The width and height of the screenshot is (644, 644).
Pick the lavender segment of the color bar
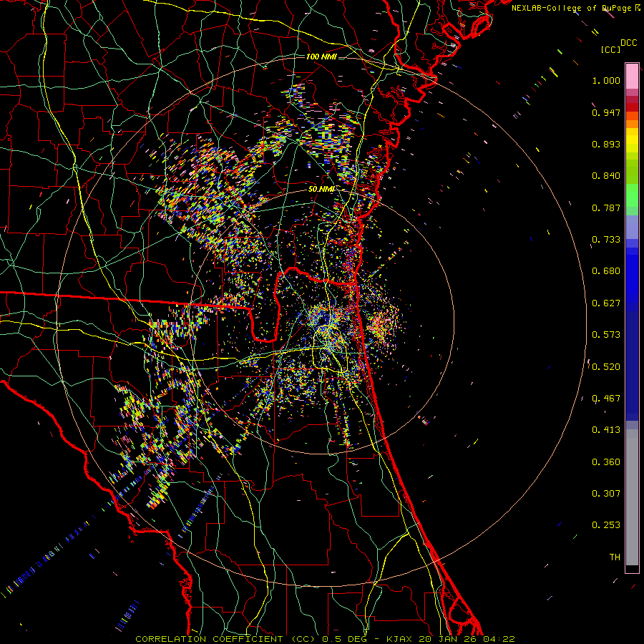pyautogui.click(x=632, y=227)
